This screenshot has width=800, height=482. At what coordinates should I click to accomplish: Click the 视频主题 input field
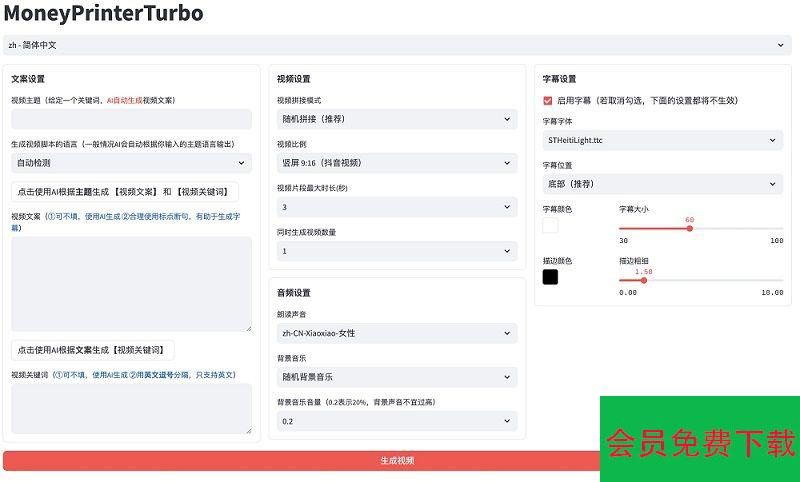tap(131, 119)
